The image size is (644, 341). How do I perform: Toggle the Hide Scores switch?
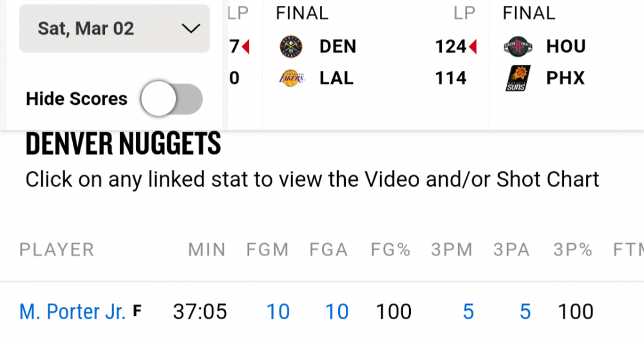[x=172, y=99]
